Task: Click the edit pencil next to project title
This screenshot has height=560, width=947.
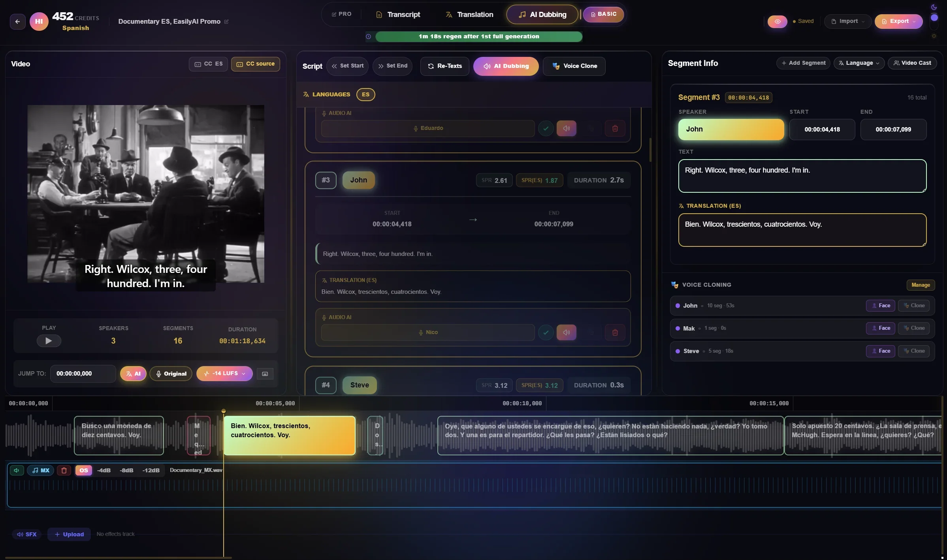Action: click(x=226, y=22)
